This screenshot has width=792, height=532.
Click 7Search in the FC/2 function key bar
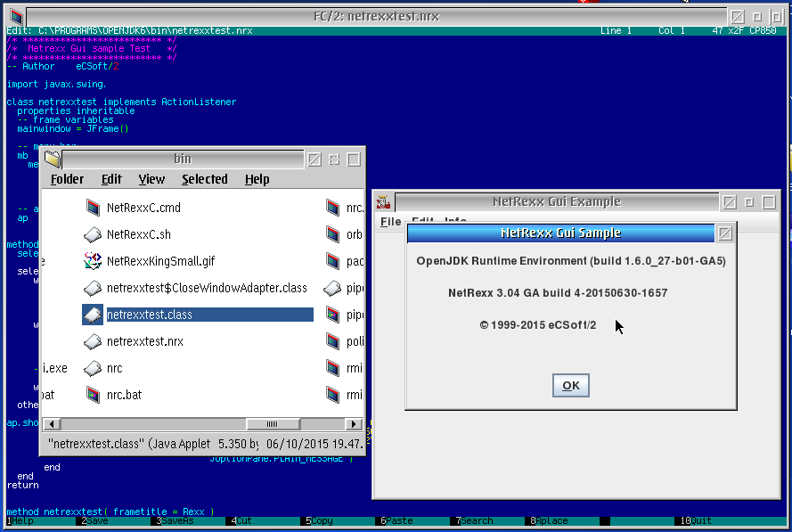click(474, 521)
